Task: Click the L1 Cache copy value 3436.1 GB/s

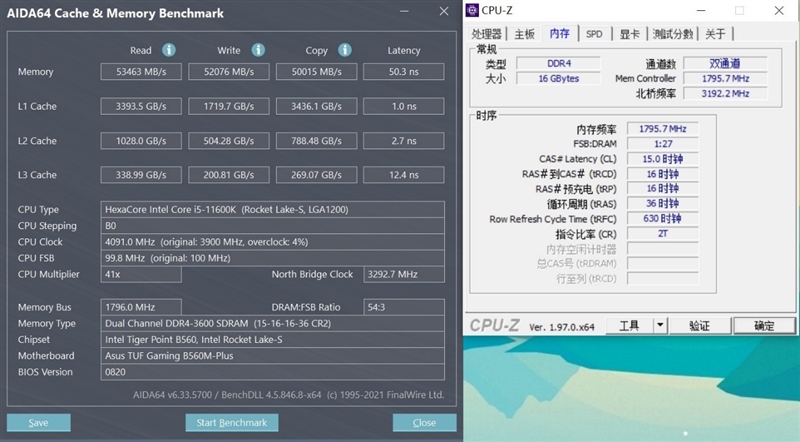Action: (x=317, y=106)
